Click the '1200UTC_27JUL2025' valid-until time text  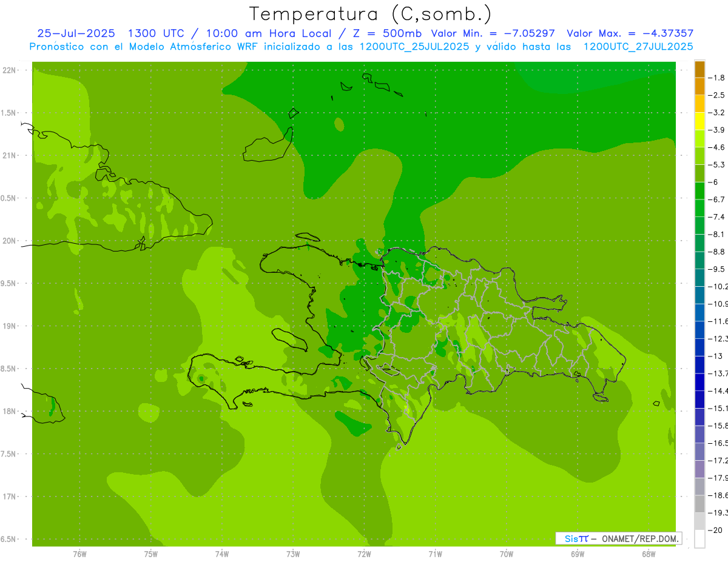click(x=638, y=46)
